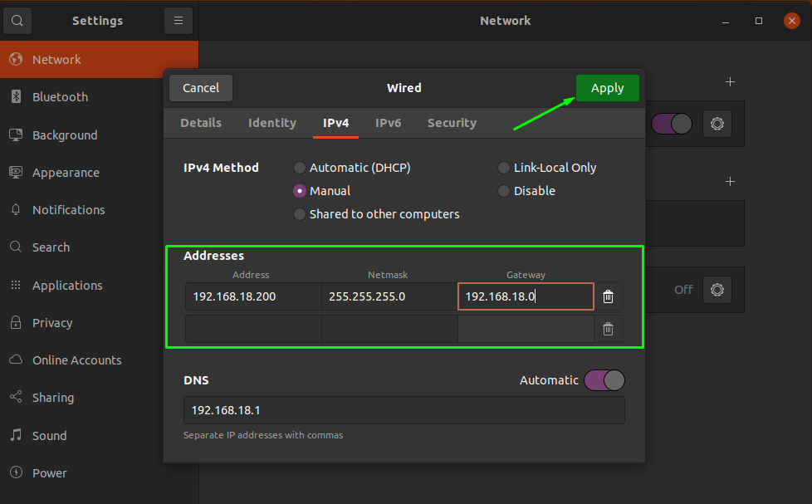812x504 pixels.
Task: Select Network in the sidebar
Action: [x=99, y=60]
